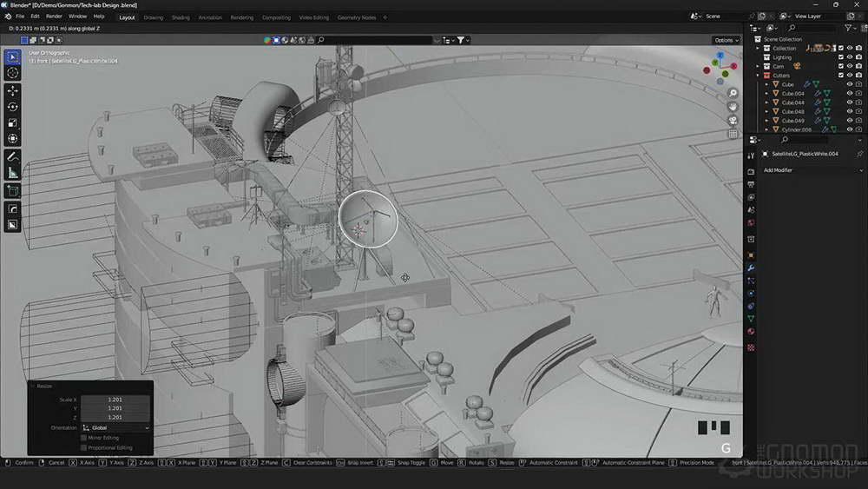This screenshot has height=489, width=868.
Task: Click the navigation axis gizmo
Action: pos(720,68)
